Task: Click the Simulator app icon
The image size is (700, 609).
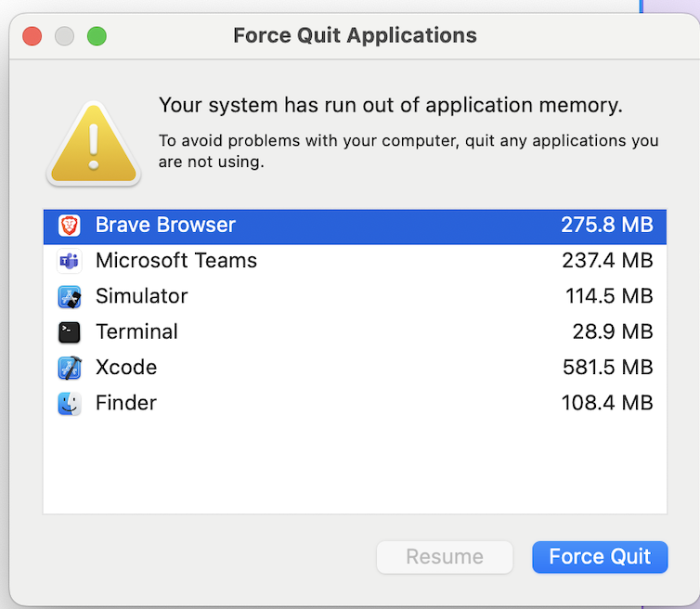Action: tap(70, 296)
